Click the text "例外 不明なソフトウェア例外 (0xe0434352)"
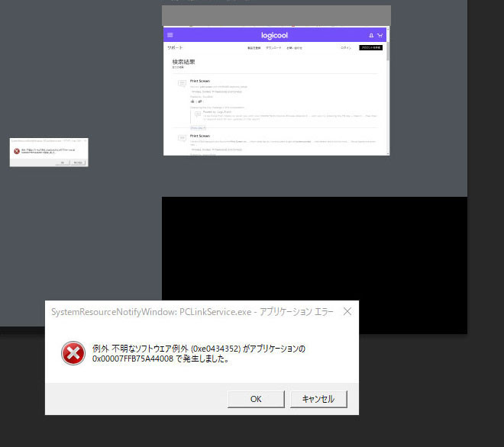Screen dimensions: 504x447 click(166, 349)
